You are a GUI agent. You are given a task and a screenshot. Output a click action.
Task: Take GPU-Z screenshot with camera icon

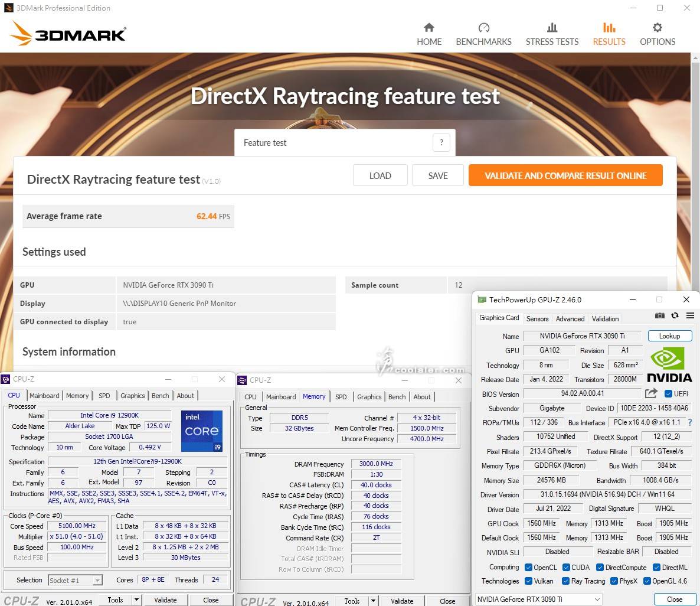[659, 315]
